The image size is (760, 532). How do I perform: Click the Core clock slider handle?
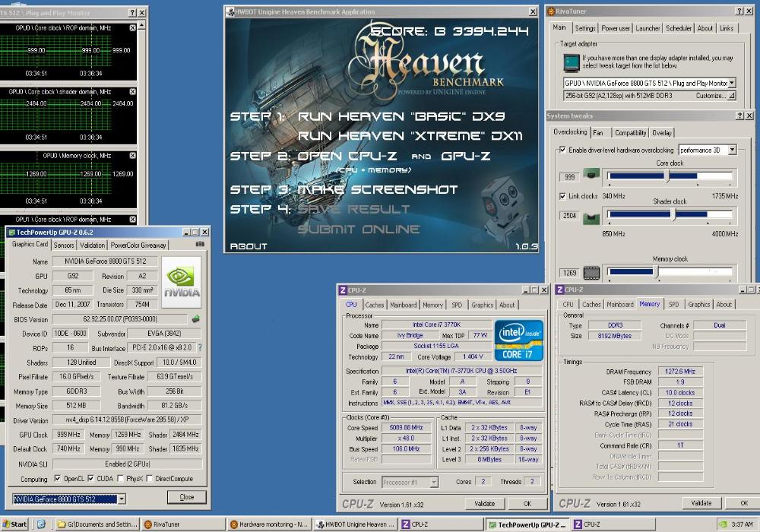tap(667, 176)
